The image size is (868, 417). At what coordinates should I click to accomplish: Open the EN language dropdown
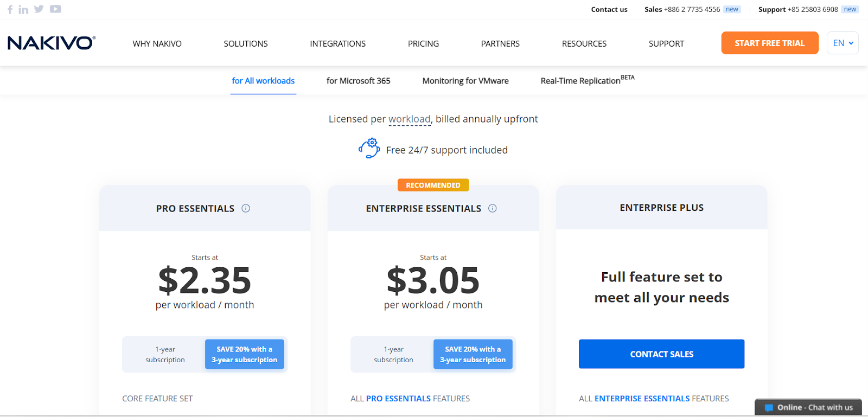(843, 43)
